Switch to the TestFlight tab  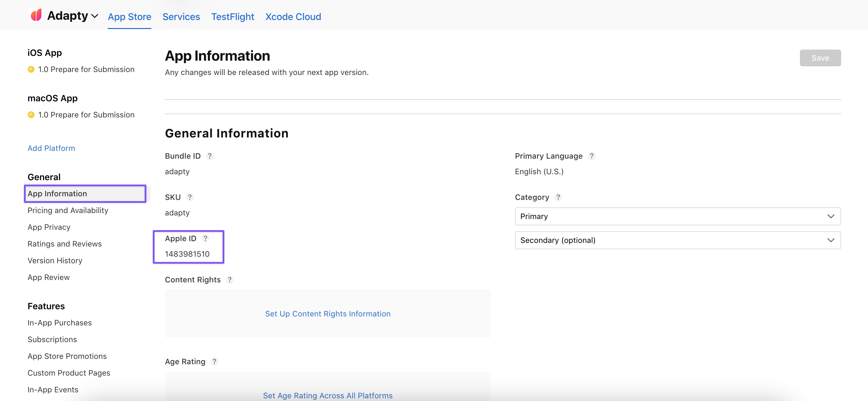click(232, 16)
